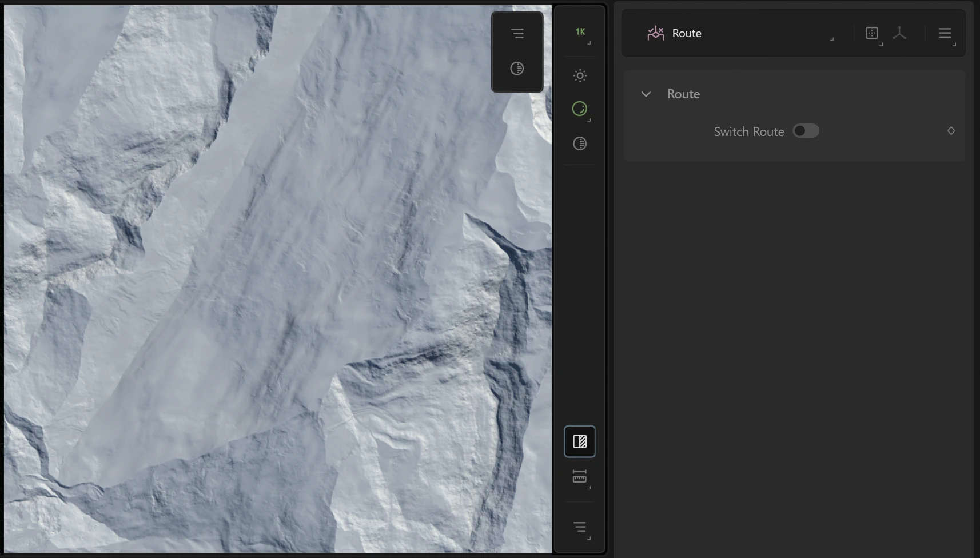Click the diamond keyframe marker for Switch Route
The height and width of the screenshot is (558, 980).
951,131
